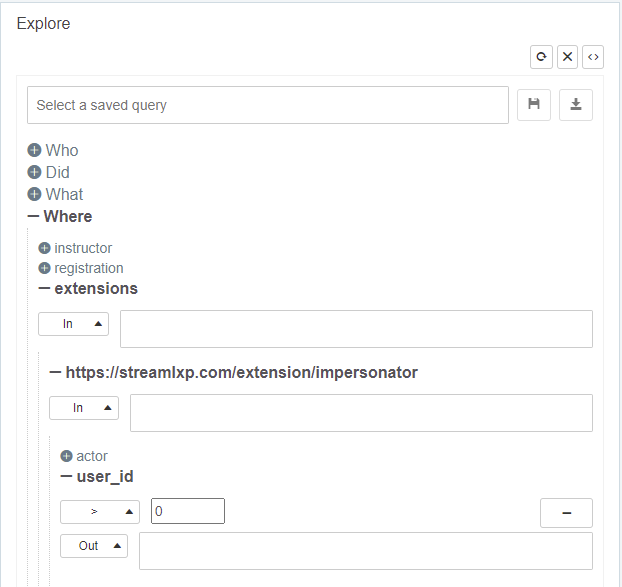Image resolution: width=622 pixels, height=587 pixels.
Task: Open the impersonator In operator dropdown
Action: tap(84, 408)
